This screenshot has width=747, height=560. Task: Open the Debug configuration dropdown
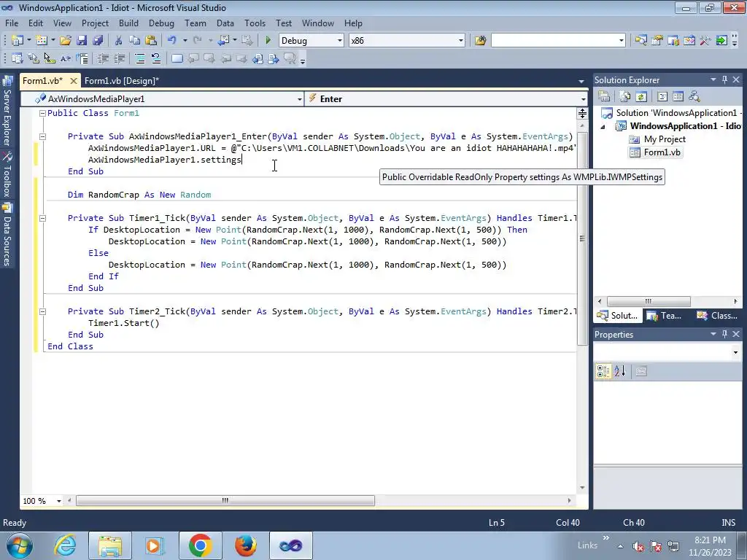340,41
